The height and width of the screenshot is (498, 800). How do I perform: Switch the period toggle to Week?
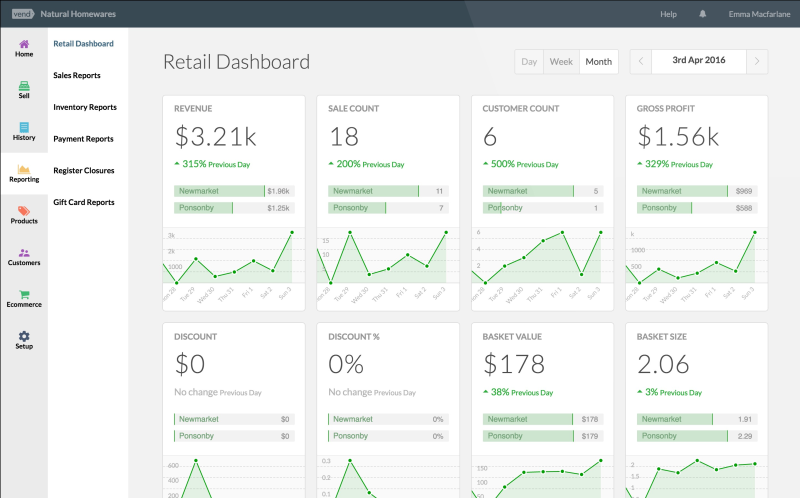[561, 62]
